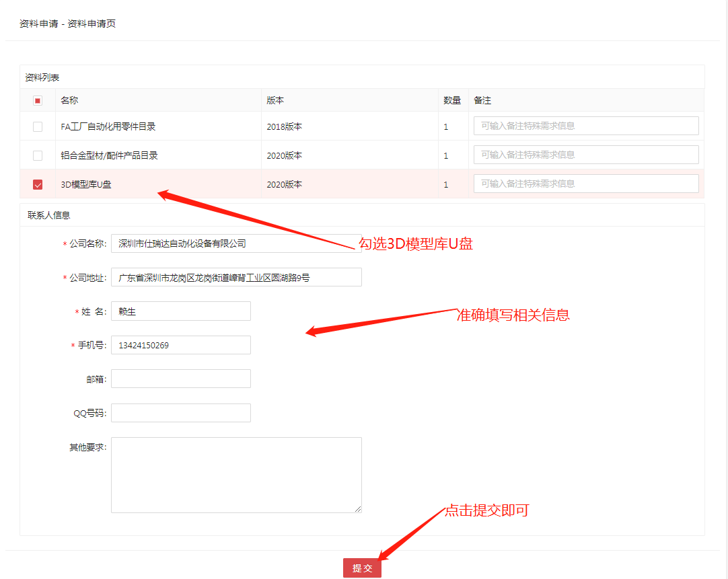
Task: Uncheck the 3D模型库U盘 checkbox
Action: tap(38, 184)
